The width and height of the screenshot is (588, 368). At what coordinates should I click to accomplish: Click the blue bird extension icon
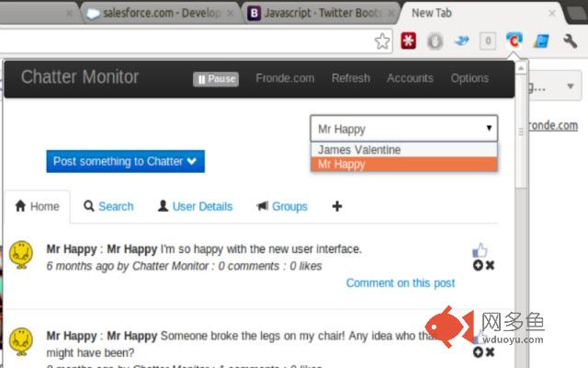(461, 40)
